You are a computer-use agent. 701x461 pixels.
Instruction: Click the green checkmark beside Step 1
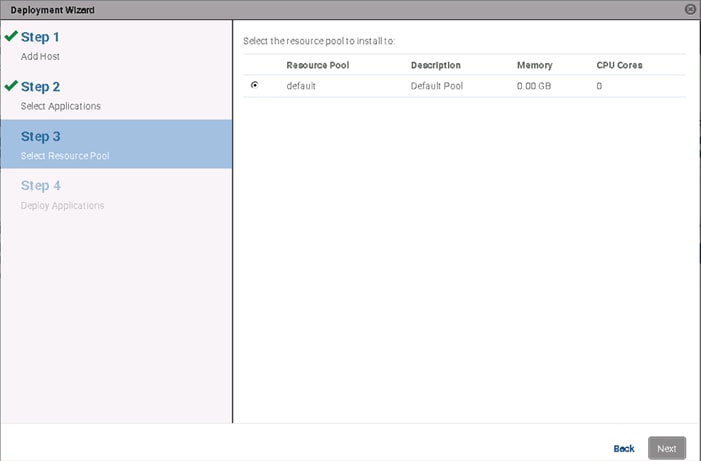(11, 36)
